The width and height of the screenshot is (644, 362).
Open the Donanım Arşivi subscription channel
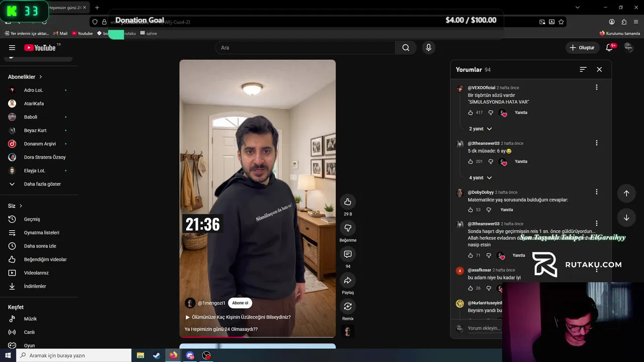(x=39, y=144)
